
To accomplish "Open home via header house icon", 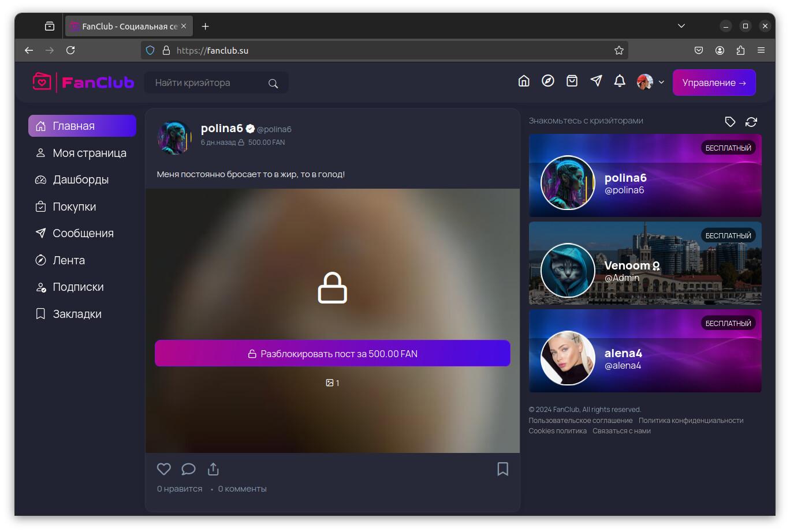I will (x=524, y=81).
